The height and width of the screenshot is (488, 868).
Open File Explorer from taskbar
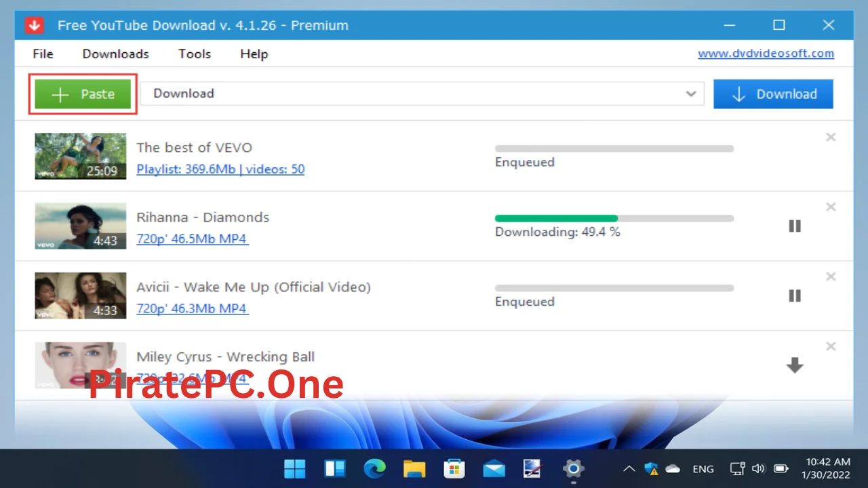[x=414, y=468]
